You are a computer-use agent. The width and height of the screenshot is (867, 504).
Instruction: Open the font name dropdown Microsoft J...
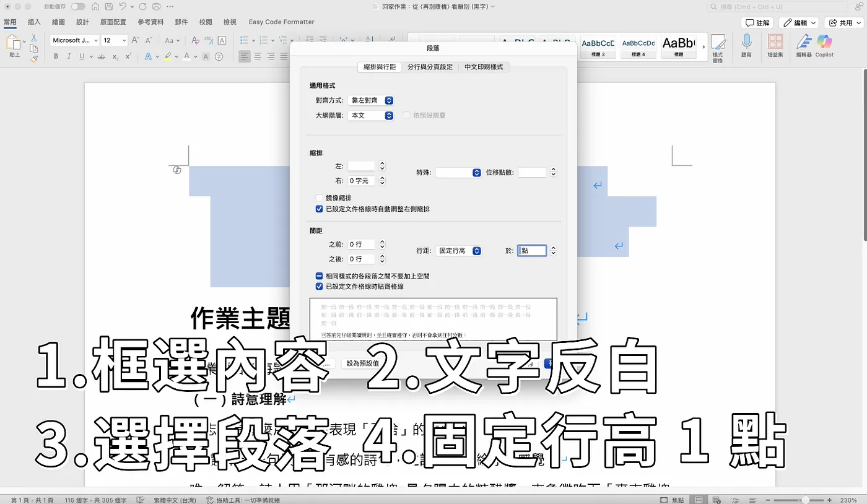click(x=75, y=40)
